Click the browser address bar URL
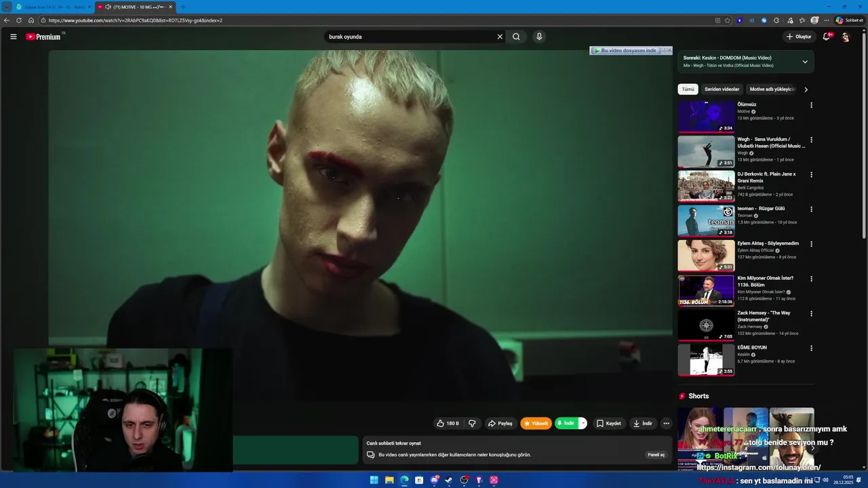This screenshot has height=488, width=868. point(136,20)
